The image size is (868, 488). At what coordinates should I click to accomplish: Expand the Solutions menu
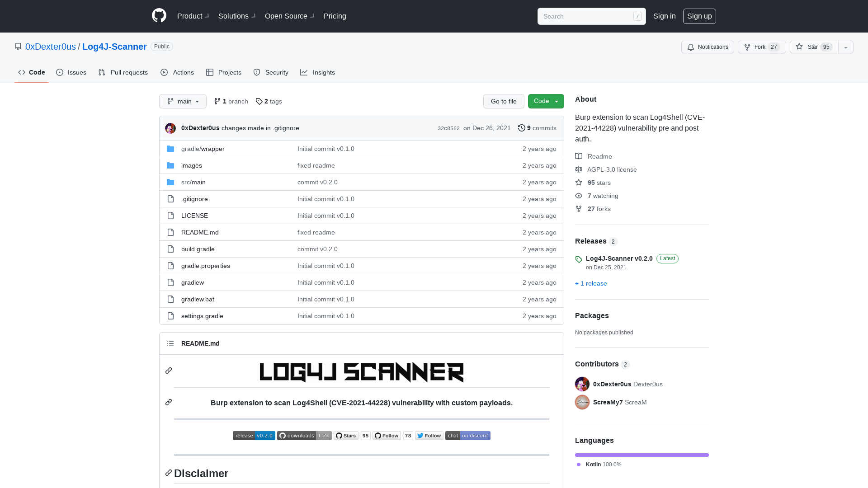[237, 16]
